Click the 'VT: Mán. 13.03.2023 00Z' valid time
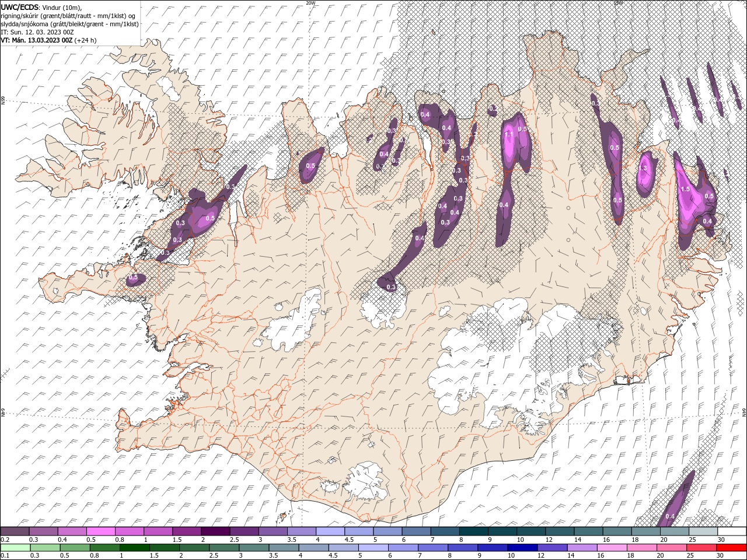 coord(37,40)
